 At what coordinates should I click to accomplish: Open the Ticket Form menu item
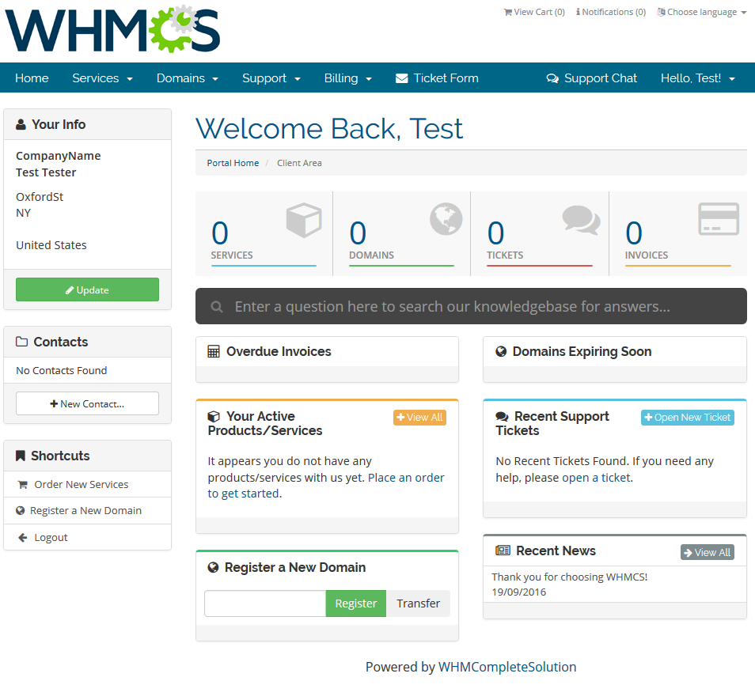click(x=437, y=78)
